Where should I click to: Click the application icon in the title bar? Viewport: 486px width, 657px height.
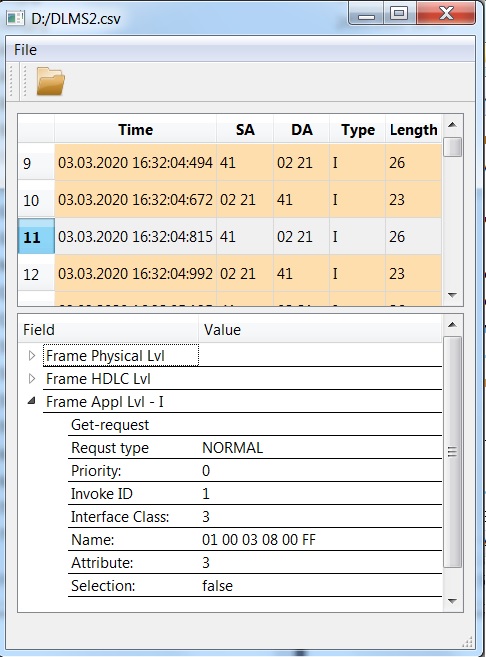tap(16, 18)
